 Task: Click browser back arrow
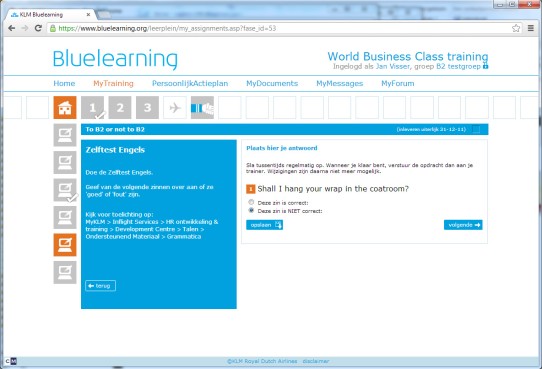pos(11,28)
